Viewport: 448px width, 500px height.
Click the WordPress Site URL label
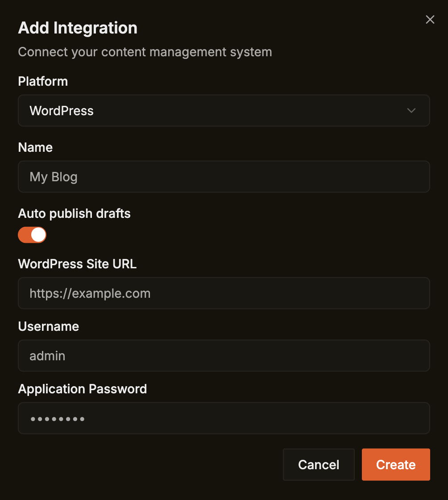[x=78, y=264]
